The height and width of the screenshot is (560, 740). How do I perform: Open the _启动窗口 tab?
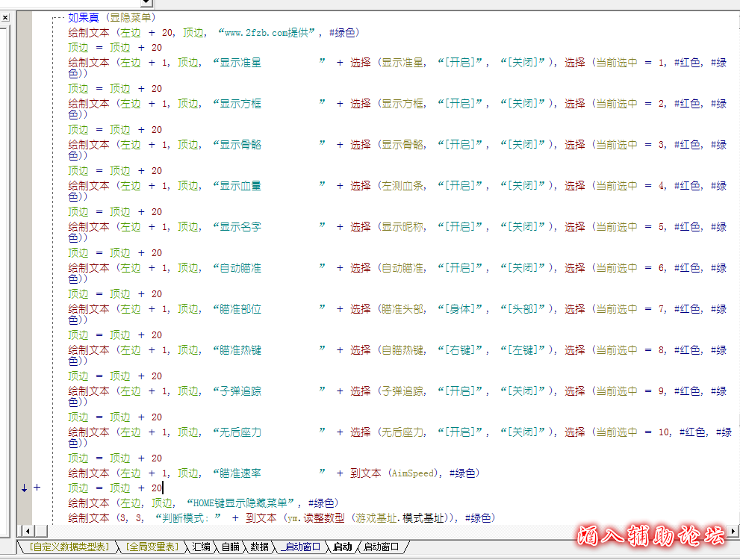tap(300, 547)
